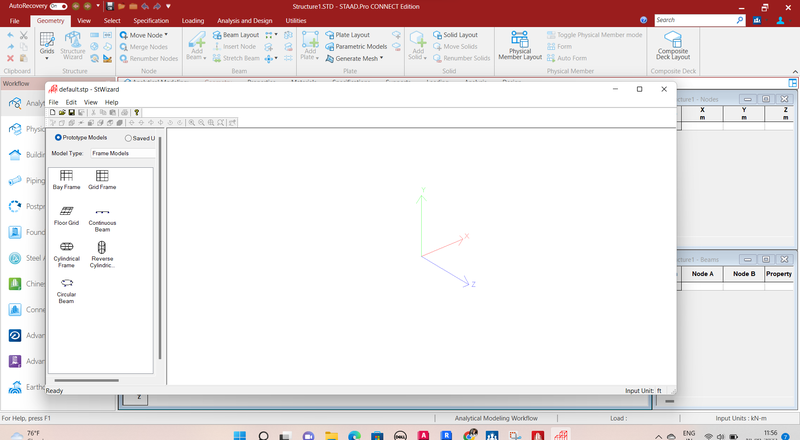Click the Cut scissors in Clipboard group
800x440 pixels.
click(23, 35)
